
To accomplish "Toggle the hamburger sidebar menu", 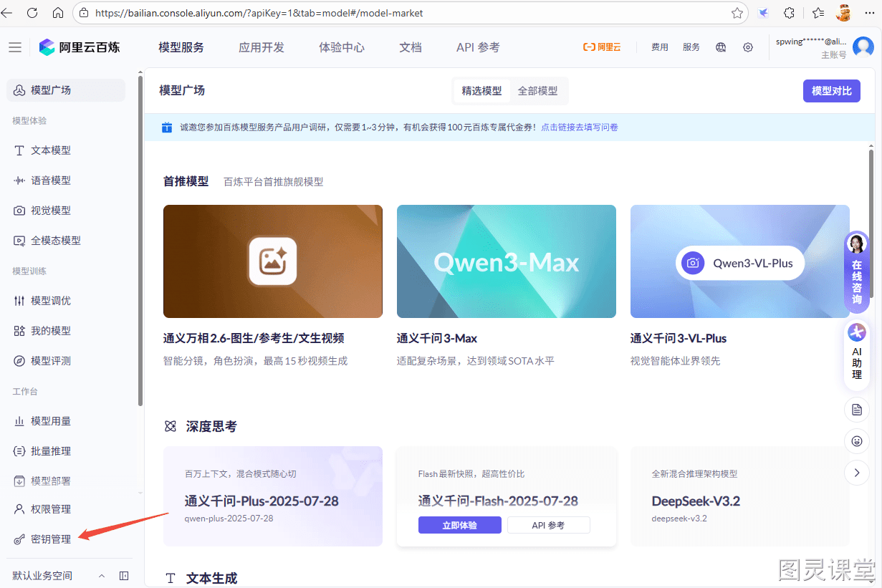I will click(x=14, y=47).
